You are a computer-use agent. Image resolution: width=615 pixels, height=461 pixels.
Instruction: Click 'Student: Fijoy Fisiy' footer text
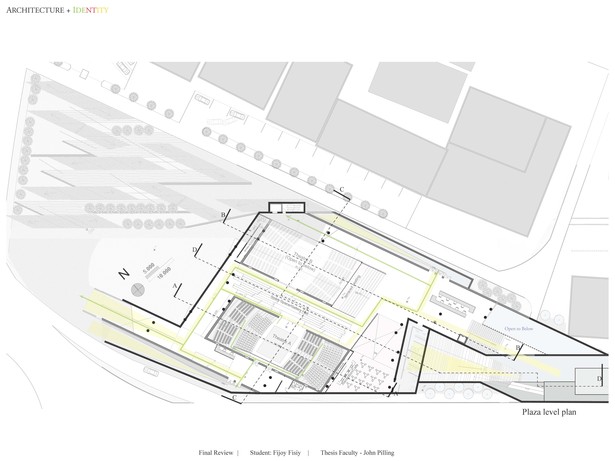click(275, 452)
